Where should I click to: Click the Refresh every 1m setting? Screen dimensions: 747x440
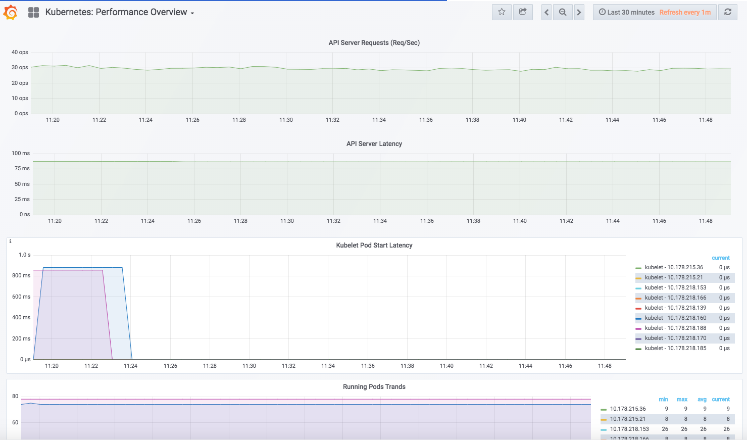(x=685, y=12)
